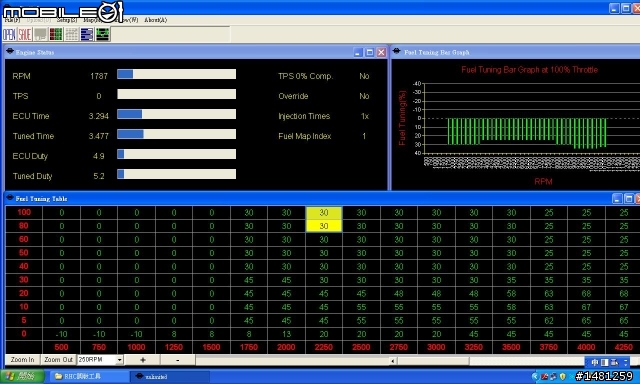Select the highlighted 30 cell at 2250 RPM
This screenshot has height=384, width=640.
(324, 226)
